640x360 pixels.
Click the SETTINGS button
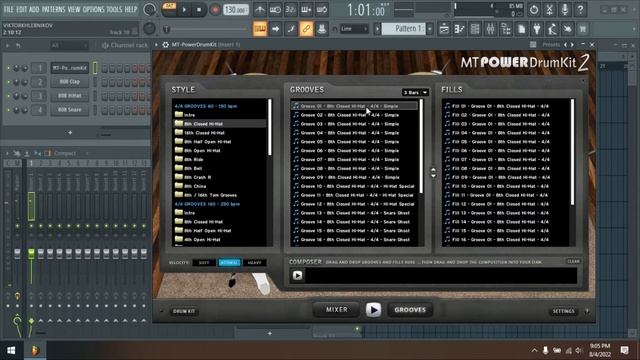pos(563,311)
